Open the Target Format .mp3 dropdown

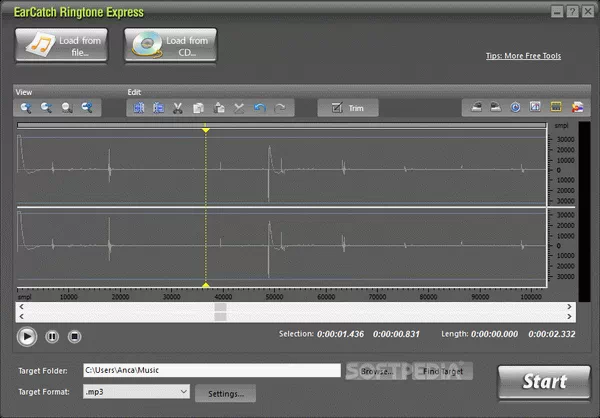[136, 392]
